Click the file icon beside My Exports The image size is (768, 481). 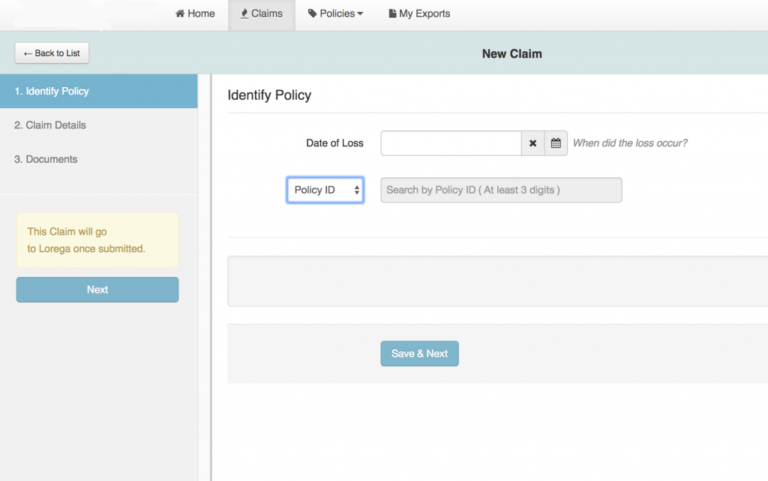coord(392,14)
